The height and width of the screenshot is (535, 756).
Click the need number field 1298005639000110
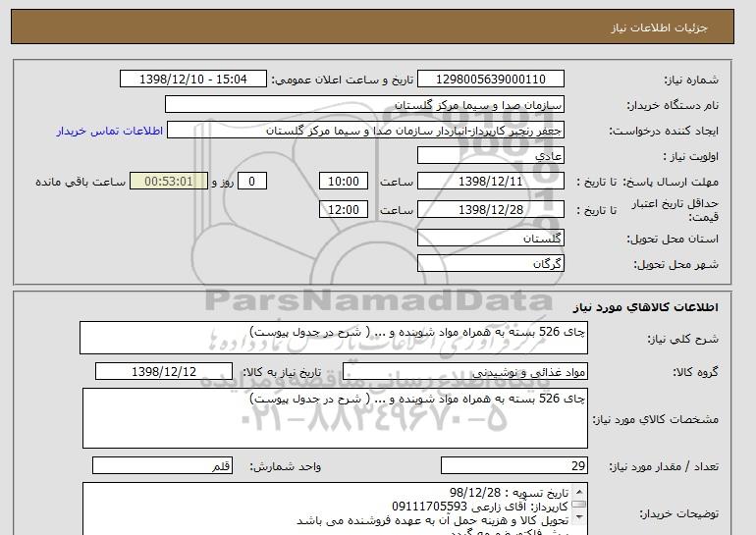(x=490, y=80)
